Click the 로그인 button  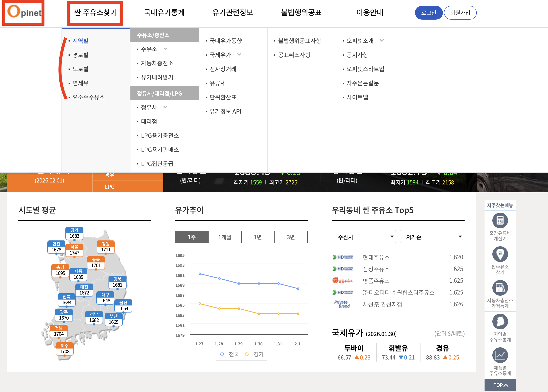429,13
